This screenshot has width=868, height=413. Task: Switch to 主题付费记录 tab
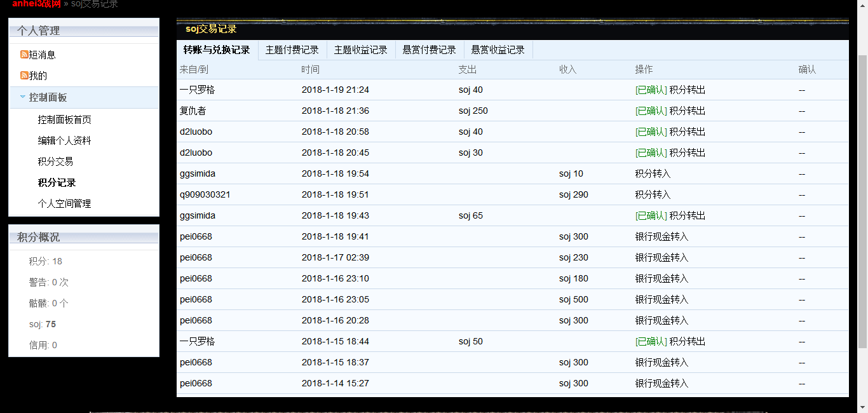(292, 50)
